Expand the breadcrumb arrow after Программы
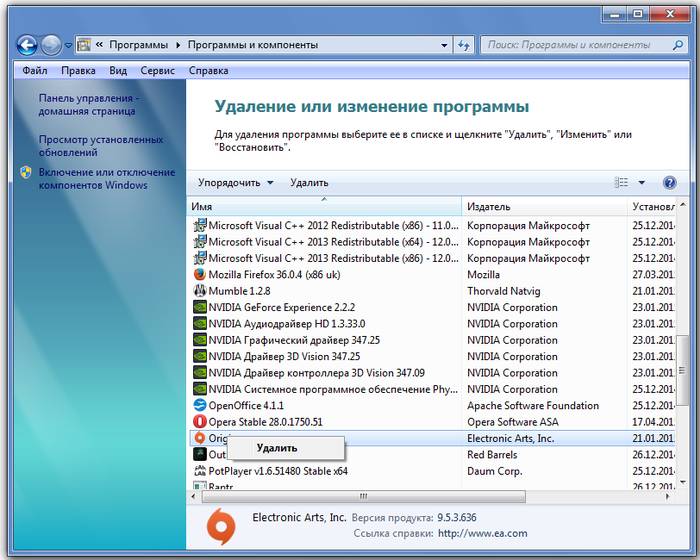Viewport: 700px width, 560px height. coord(178,45)
